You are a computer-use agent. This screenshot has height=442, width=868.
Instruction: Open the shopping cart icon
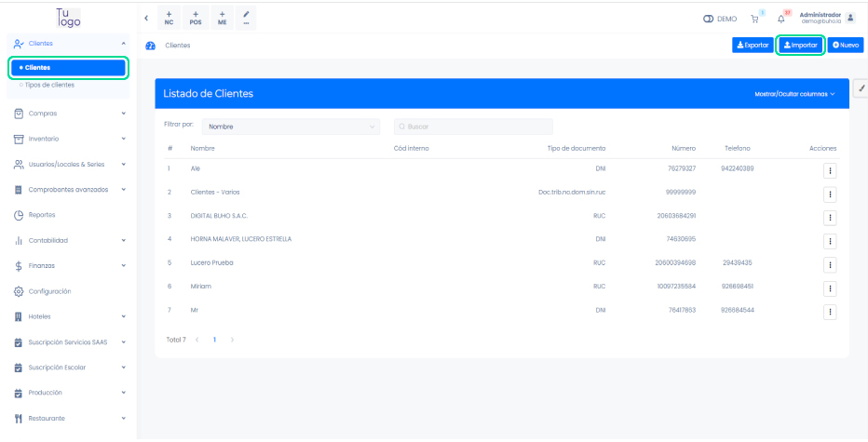pyautogui.click(x=753, y=19)
